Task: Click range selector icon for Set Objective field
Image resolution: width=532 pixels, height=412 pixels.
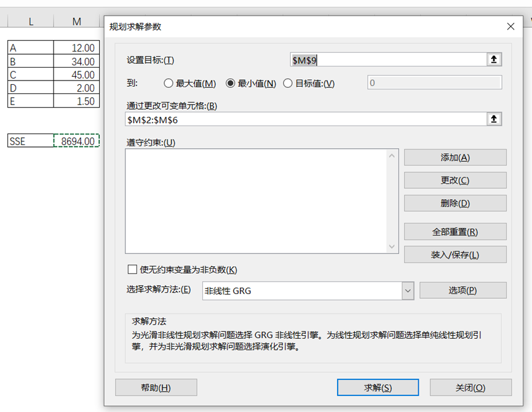Action: coord(494,59)
